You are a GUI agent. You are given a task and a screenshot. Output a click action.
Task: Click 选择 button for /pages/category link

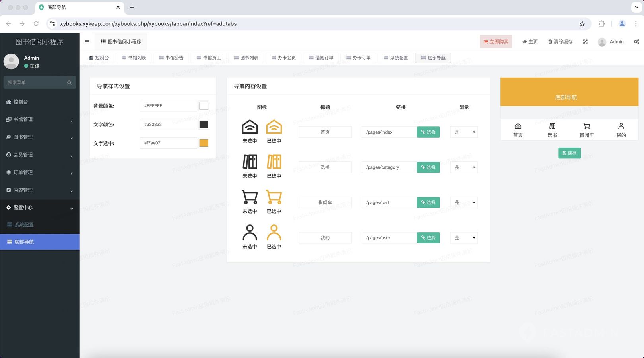(x=428, y=167)
